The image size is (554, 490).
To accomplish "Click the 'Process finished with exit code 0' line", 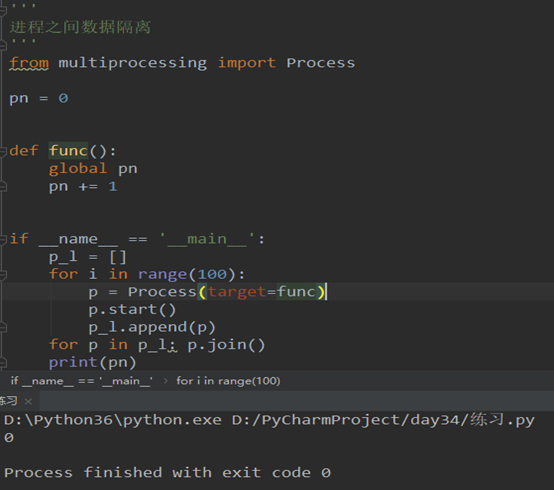I will point(167,473).
